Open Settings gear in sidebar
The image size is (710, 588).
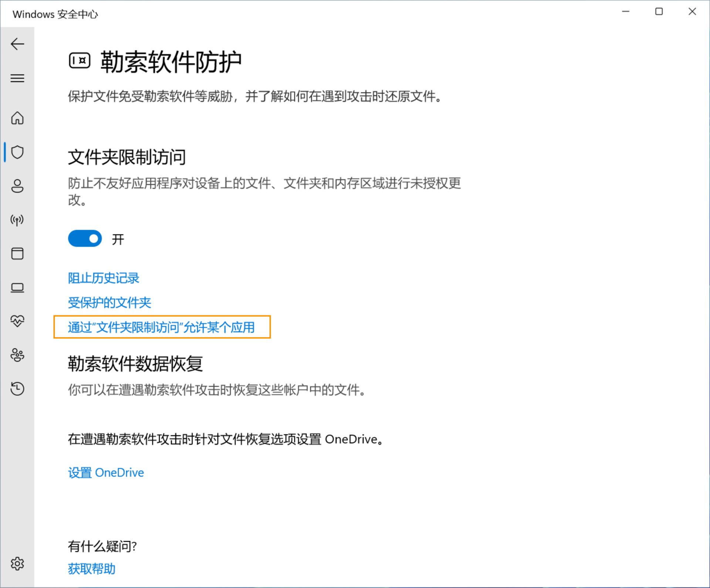coord(17,564)
